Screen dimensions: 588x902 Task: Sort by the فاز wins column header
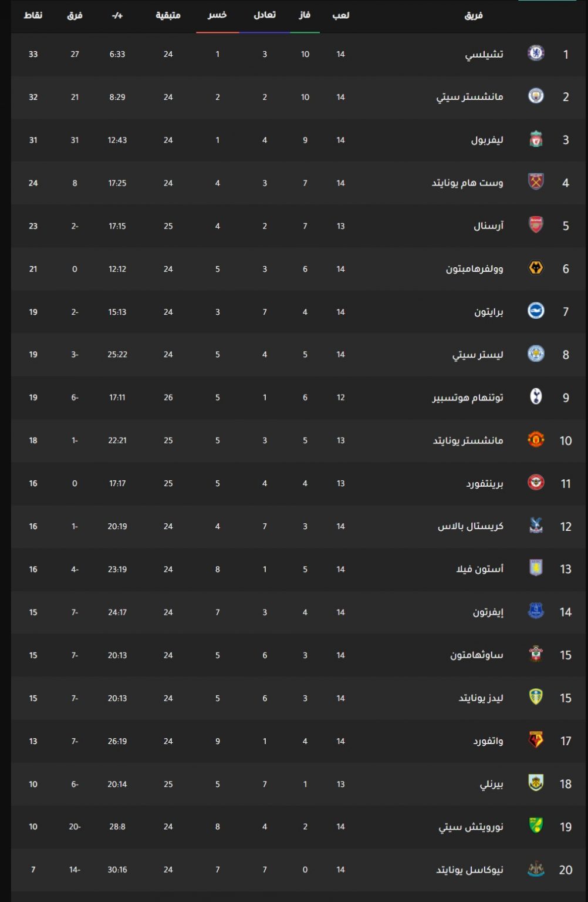[x=305, y=15]
